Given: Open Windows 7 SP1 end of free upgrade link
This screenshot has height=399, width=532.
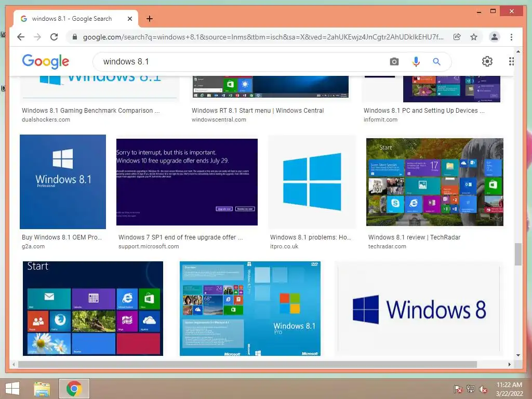Looking at the screenshot, I should (x=180, y=237).
